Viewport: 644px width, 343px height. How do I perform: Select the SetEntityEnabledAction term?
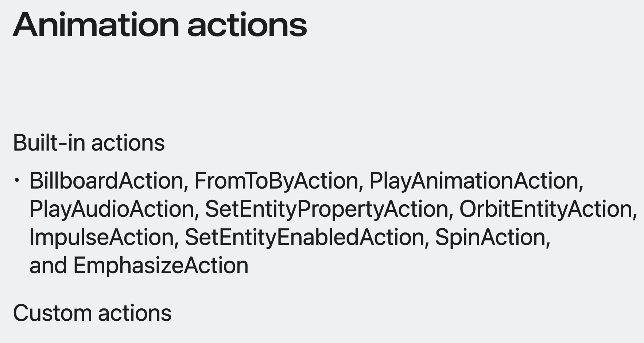(x=304, y=237)
